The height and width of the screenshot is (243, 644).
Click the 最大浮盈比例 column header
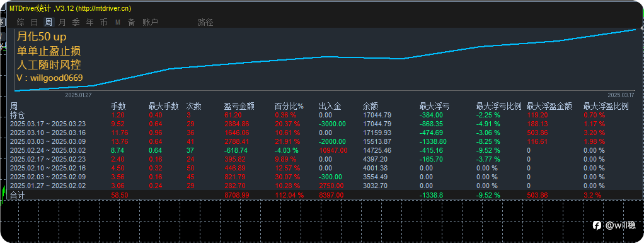tap(606, 107)
